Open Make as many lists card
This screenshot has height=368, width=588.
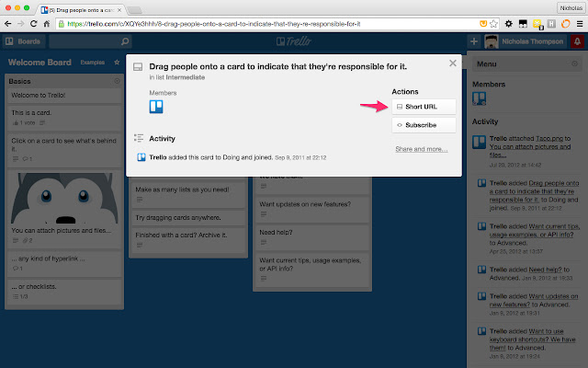(187, 193)
